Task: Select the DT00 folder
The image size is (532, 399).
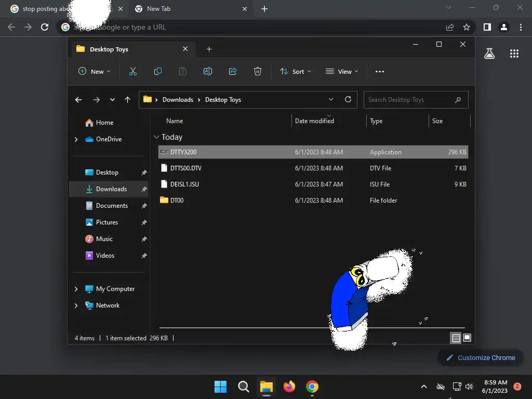Action: click(313, 201)
